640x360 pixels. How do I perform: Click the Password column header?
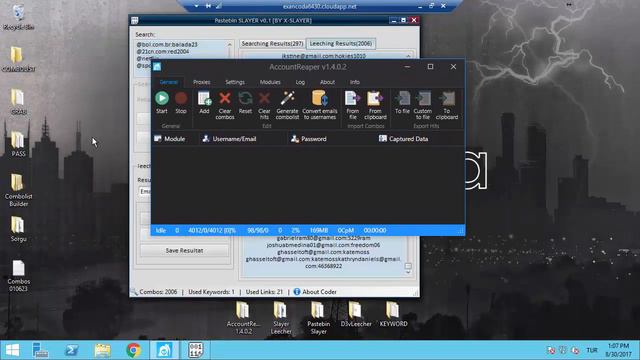332,139
